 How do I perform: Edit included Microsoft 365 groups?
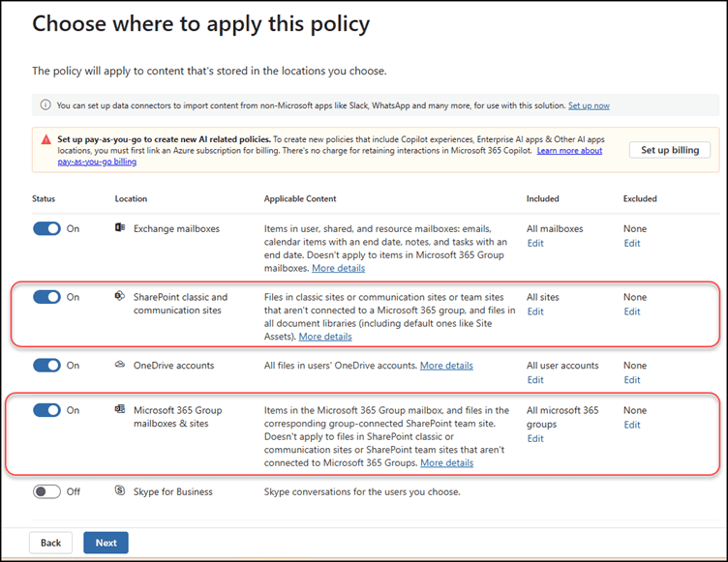point(535,438)
